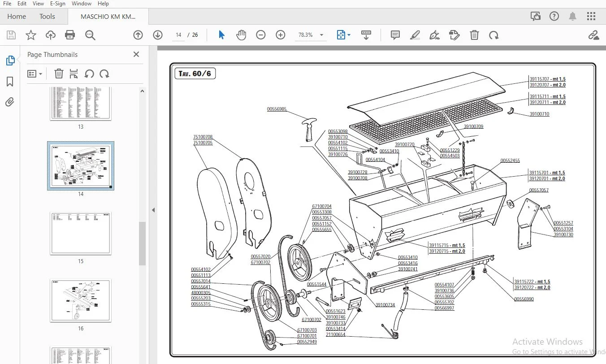This screenshot has width=606, height=364.
Task: Click the current page number field
Action: click(179, 35)
